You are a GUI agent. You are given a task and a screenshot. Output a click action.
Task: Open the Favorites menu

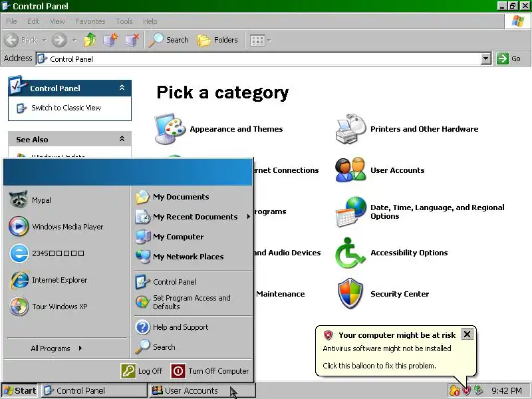pyautogui.click(x=90, y=21)
